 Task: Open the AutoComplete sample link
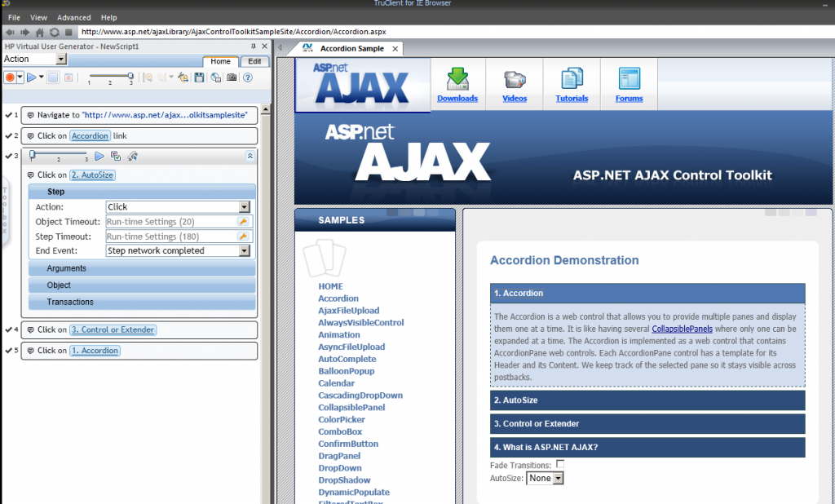(x=347, y=359)
